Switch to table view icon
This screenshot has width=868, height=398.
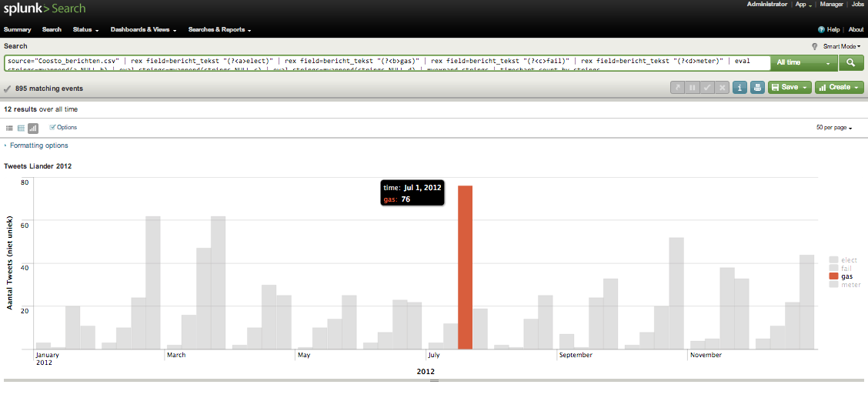coord(22,128)
